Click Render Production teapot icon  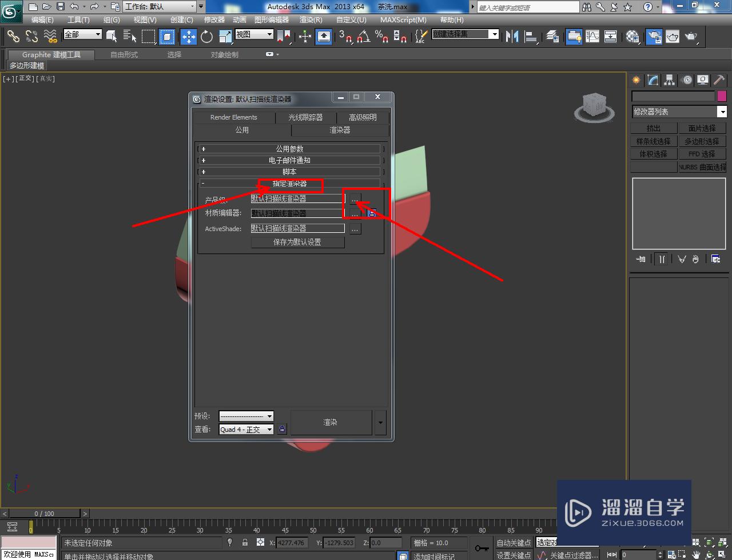(691, 37)
